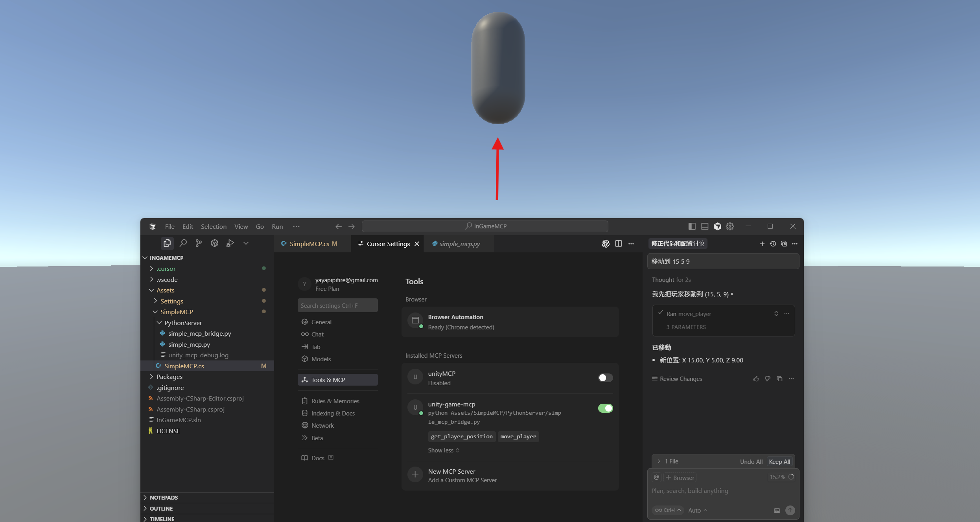Screen dimensions: 980x522
Task: Open Run and Debug view icon
Action: coord(230,243)
